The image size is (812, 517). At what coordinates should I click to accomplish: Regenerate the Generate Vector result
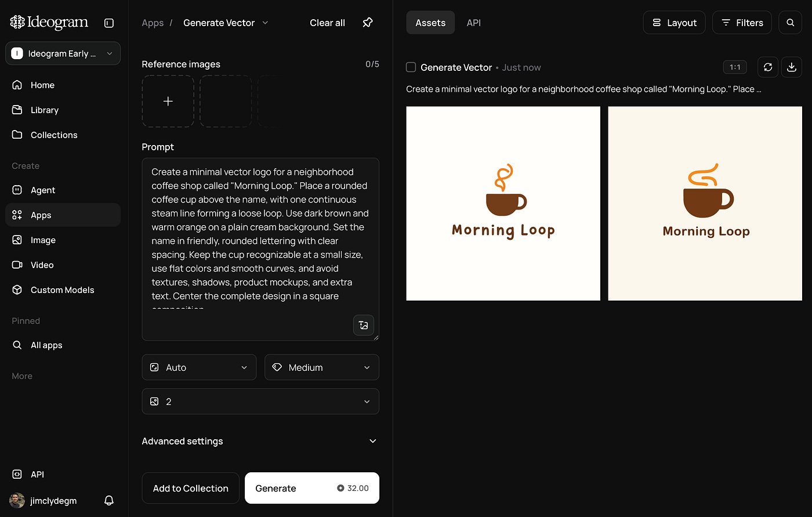tap(768, 67)
